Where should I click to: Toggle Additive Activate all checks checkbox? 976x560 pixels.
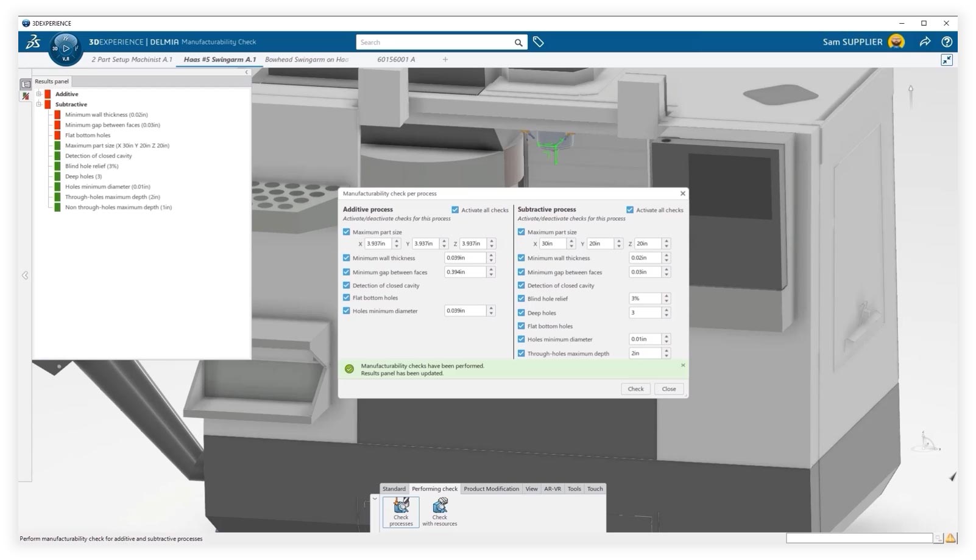coord(455,209)
